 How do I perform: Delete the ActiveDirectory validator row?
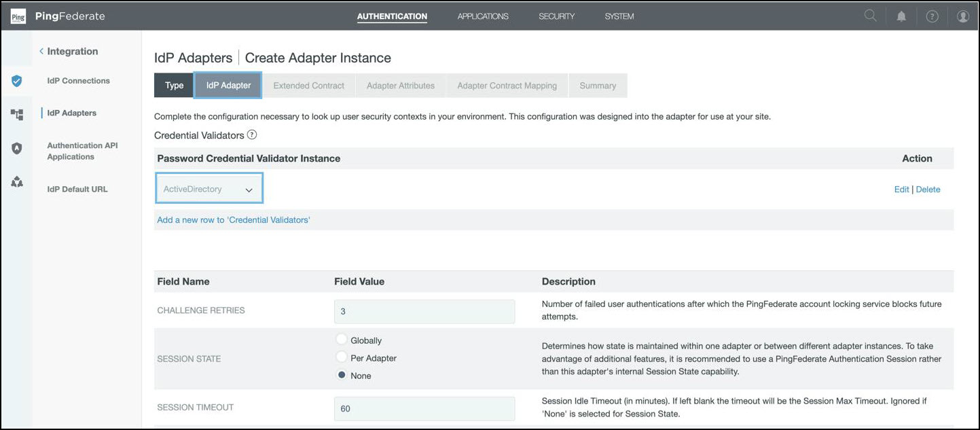[928, 190]
